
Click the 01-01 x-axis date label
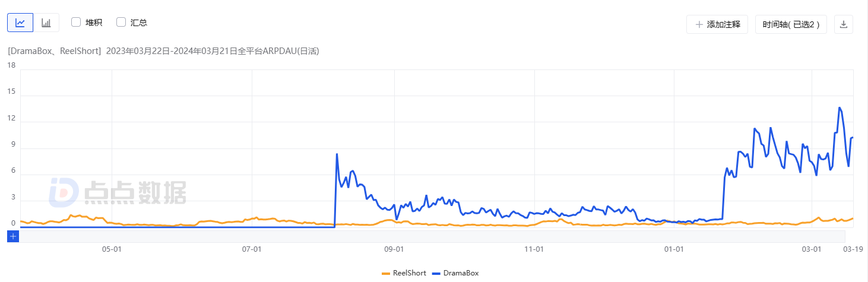674,250
